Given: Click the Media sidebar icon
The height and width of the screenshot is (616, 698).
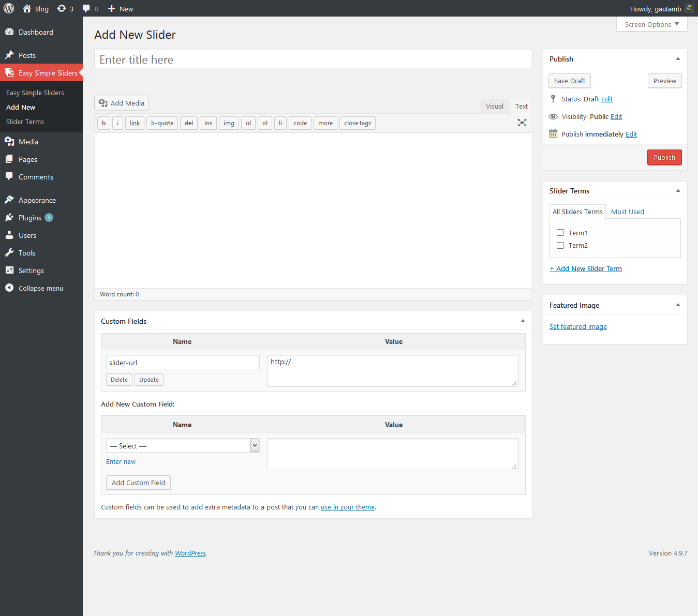Looking at the screenshot, I should [9, 141].
